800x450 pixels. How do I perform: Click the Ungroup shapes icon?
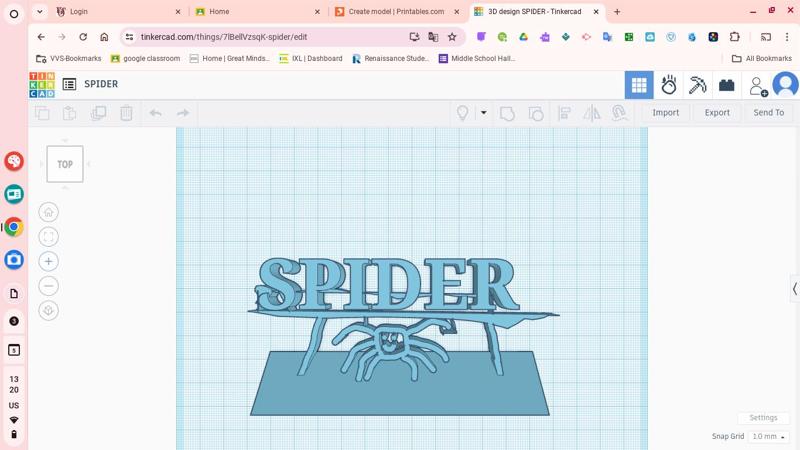pyautogui.click(x=536, y=113)
